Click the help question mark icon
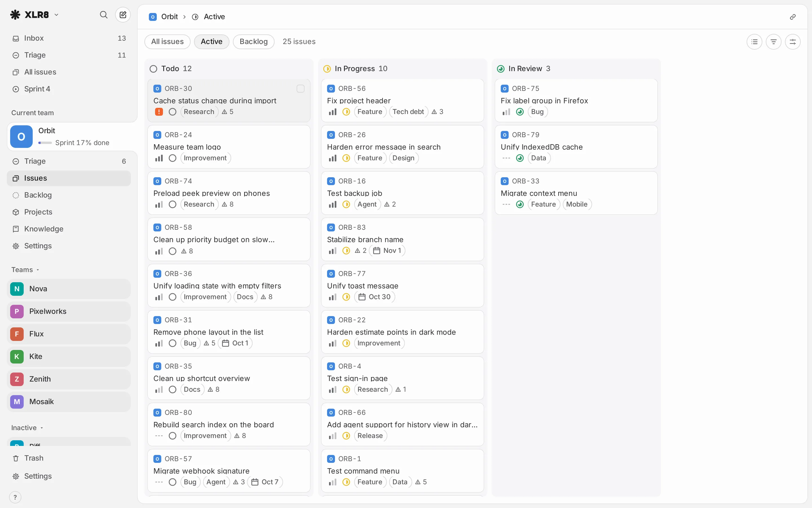 tap(15, 497)
